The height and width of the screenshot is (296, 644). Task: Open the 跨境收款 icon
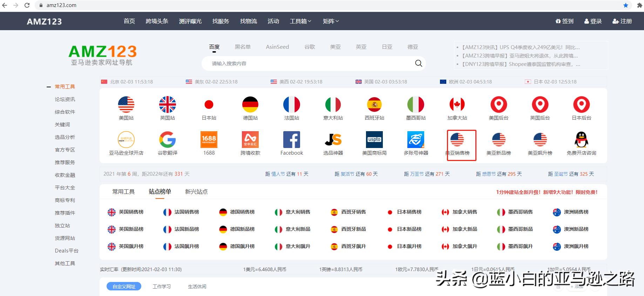(x=250, y=140)
